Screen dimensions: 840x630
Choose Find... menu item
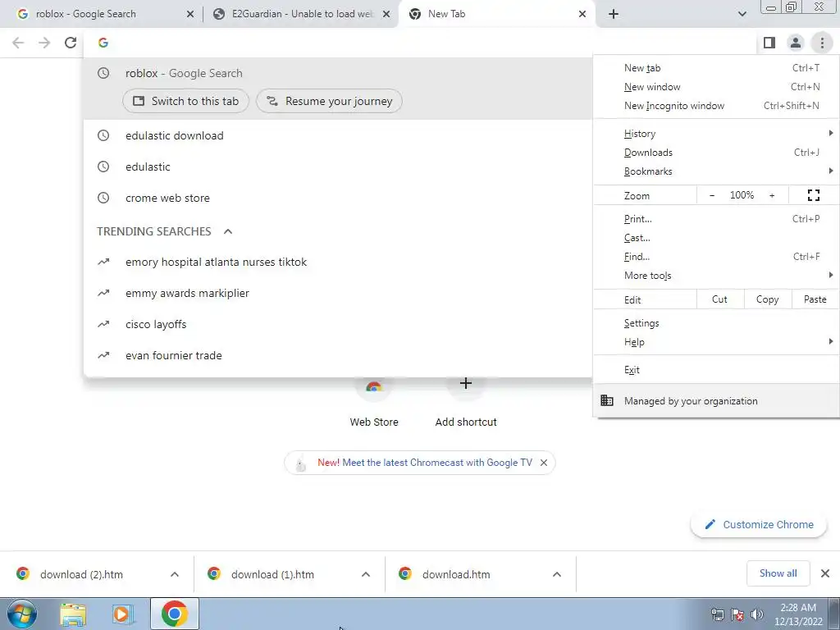point(716,257)
